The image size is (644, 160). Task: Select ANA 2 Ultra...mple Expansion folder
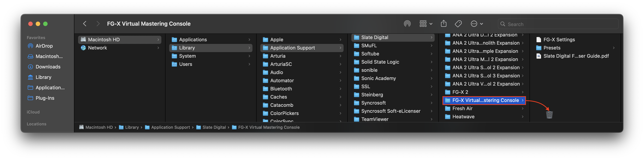(484, 51)
